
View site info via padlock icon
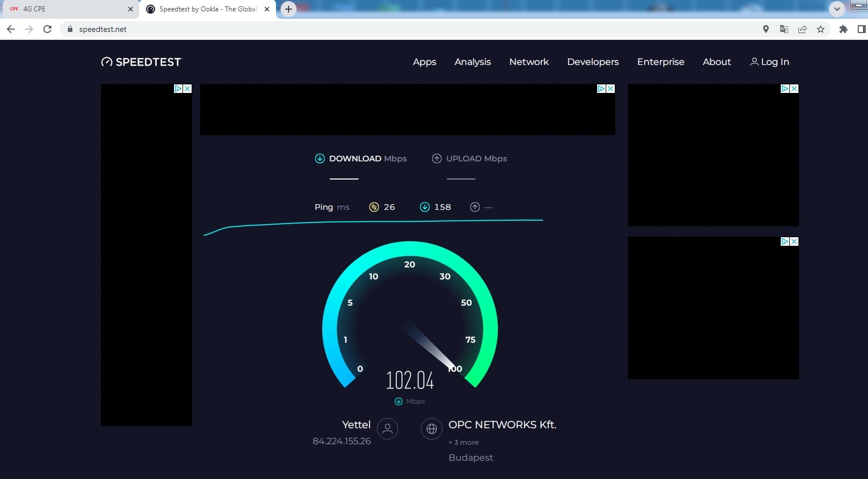point(70,29)
